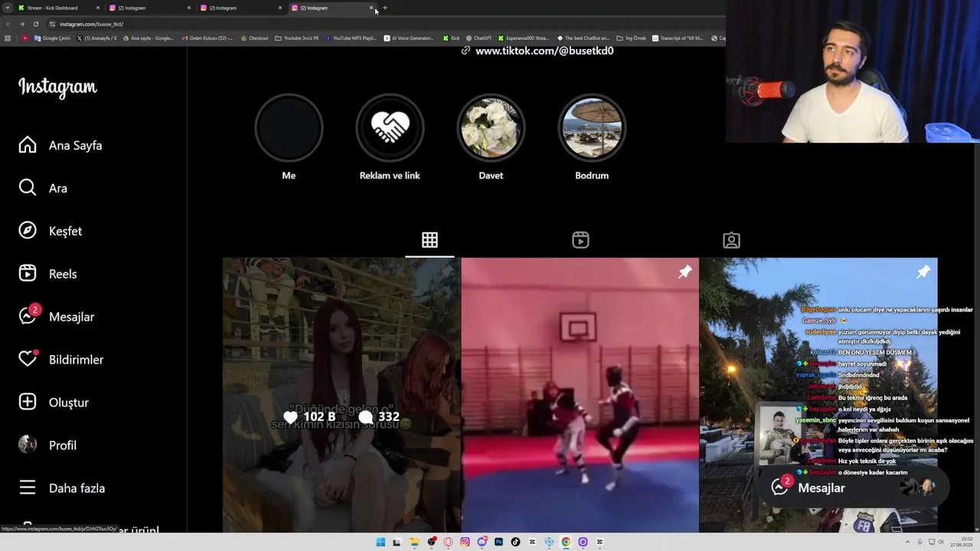
Task: Switch to the second Instagram browser tab
Action: pyautogui.click(x=241, y=8)
